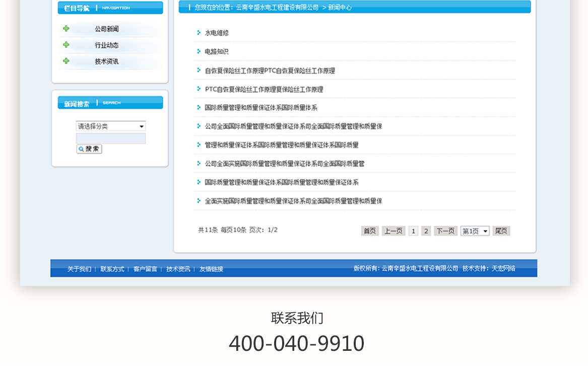The height and width of the screenshot is (377, 588).
Task: Click the arrow bullet next to 水电维修
Action: 199,33
